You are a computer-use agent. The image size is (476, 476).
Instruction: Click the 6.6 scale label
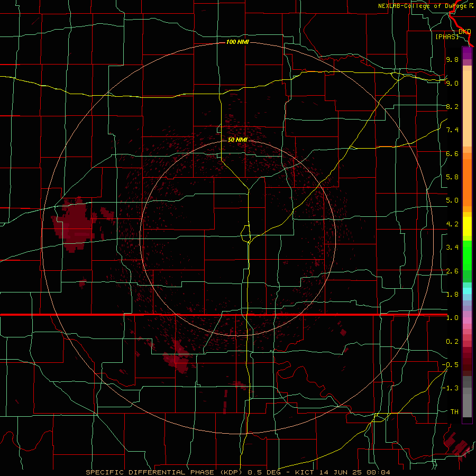(x=452, y=153)
